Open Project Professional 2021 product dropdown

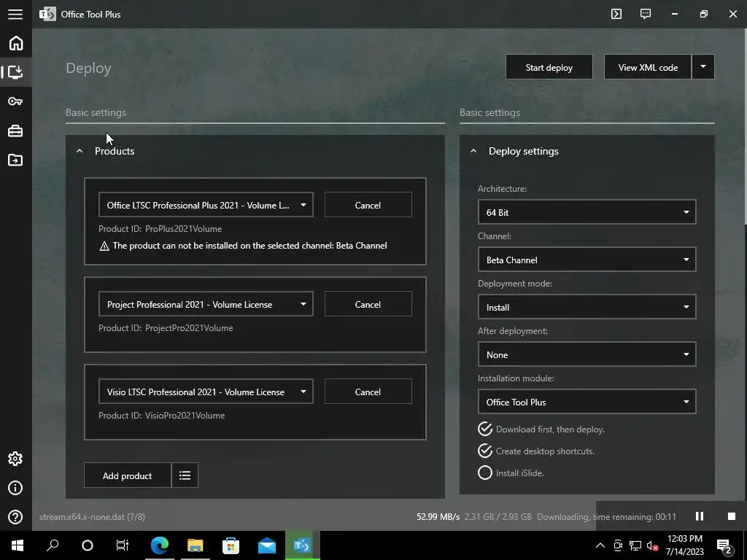(x=206, y=304)
